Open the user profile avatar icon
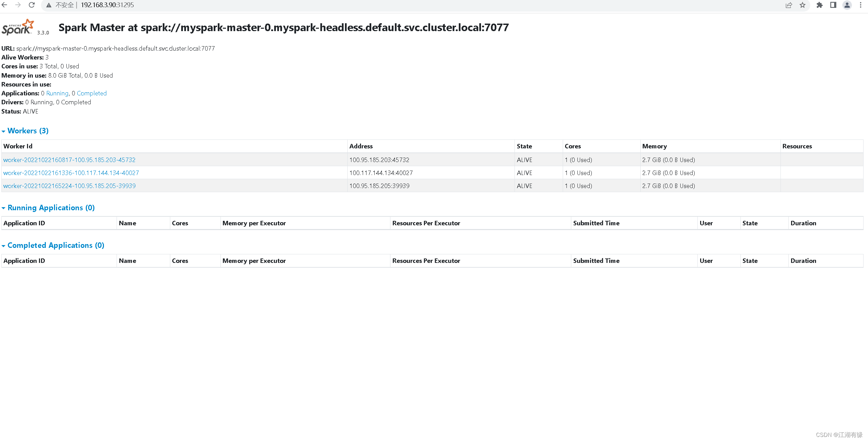 pyautogui.click(x=847, y=5)
